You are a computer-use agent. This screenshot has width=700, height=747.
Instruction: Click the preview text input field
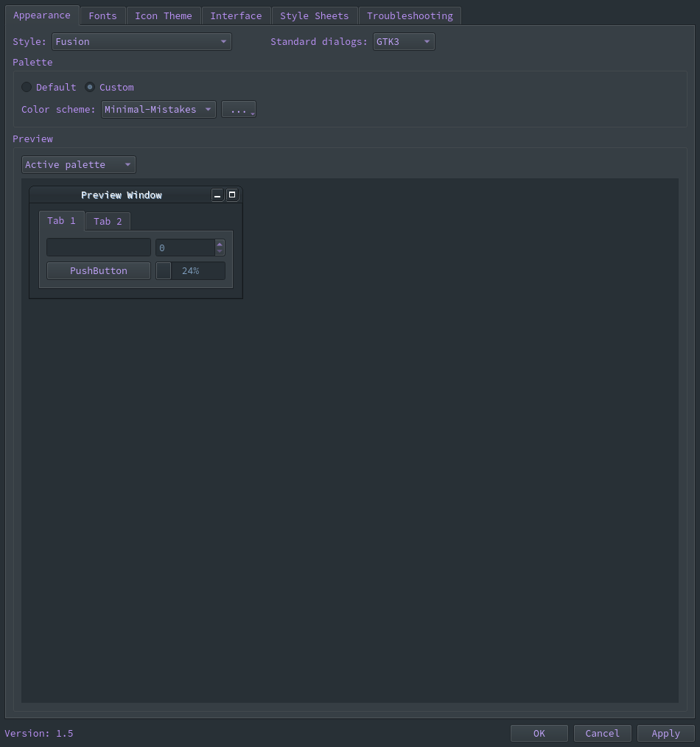[x=99, y=248]
